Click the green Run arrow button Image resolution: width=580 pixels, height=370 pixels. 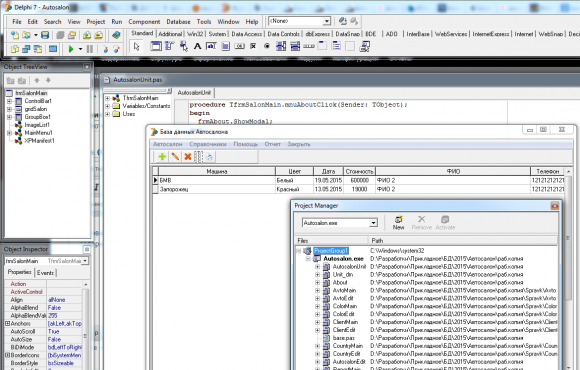[71, 49]
